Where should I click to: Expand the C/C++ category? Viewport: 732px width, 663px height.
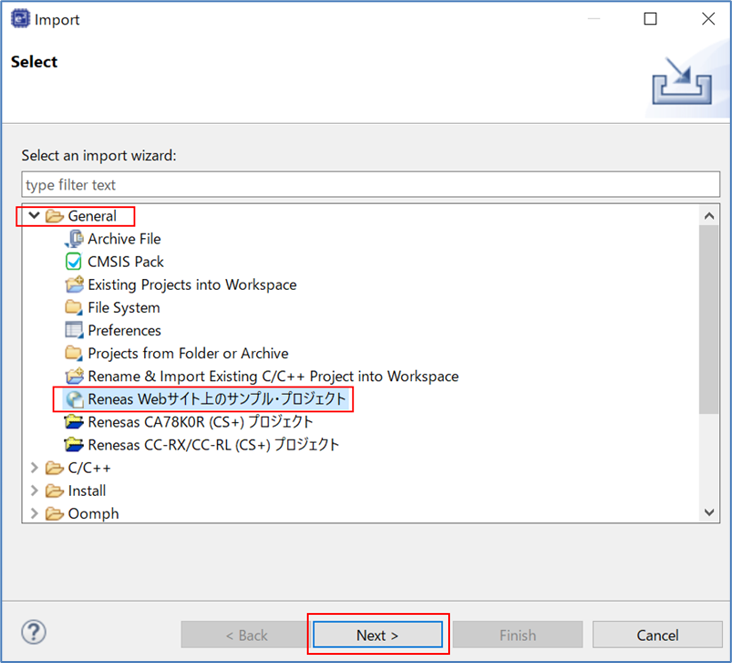(34, 468)
